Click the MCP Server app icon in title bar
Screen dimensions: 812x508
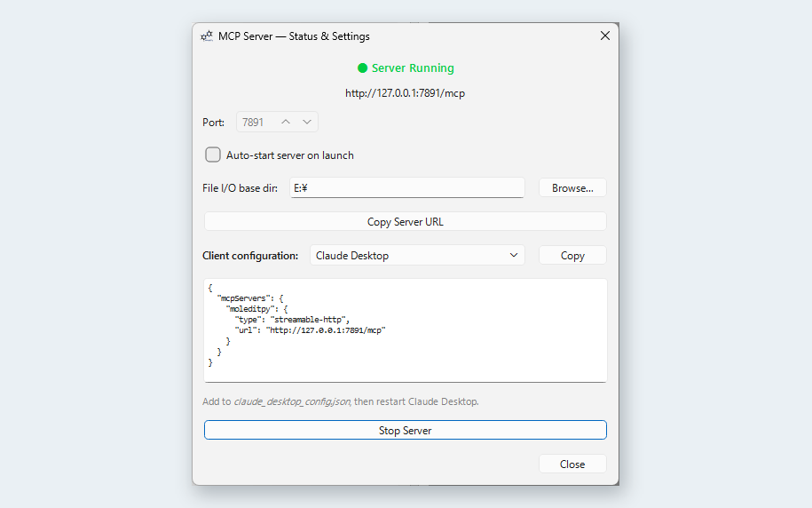tap(207, 36)
